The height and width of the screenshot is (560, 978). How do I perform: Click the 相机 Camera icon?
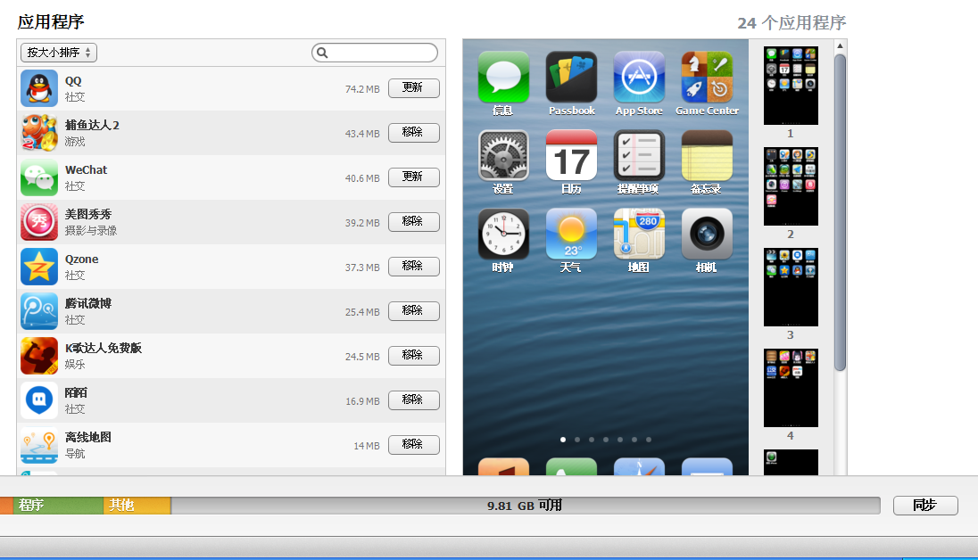(x=707, y=234)
